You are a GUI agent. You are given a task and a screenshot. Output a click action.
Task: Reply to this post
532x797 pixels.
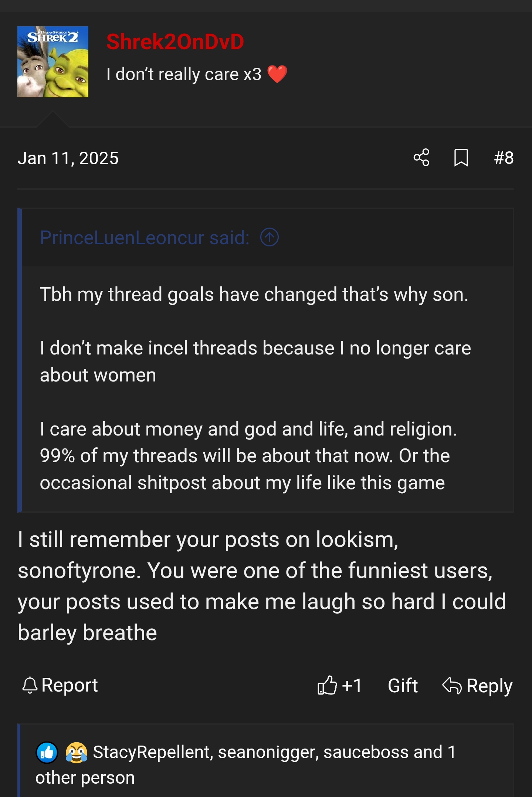pos(489,686)
